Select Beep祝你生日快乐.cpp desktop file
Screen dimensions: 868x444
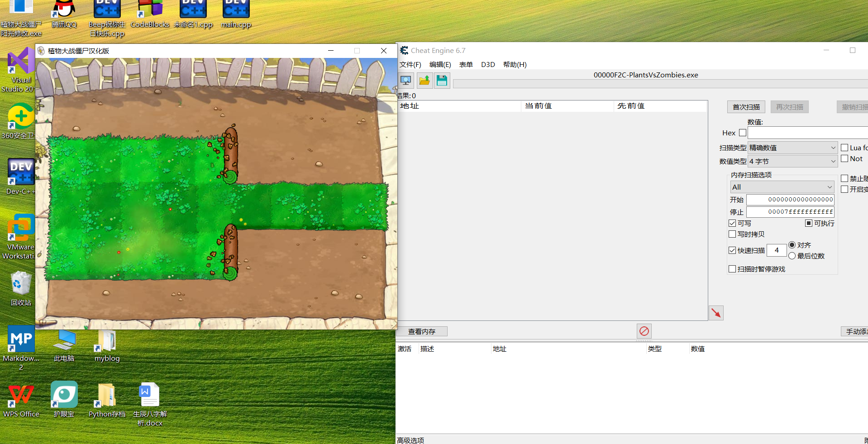coord(107,19)
